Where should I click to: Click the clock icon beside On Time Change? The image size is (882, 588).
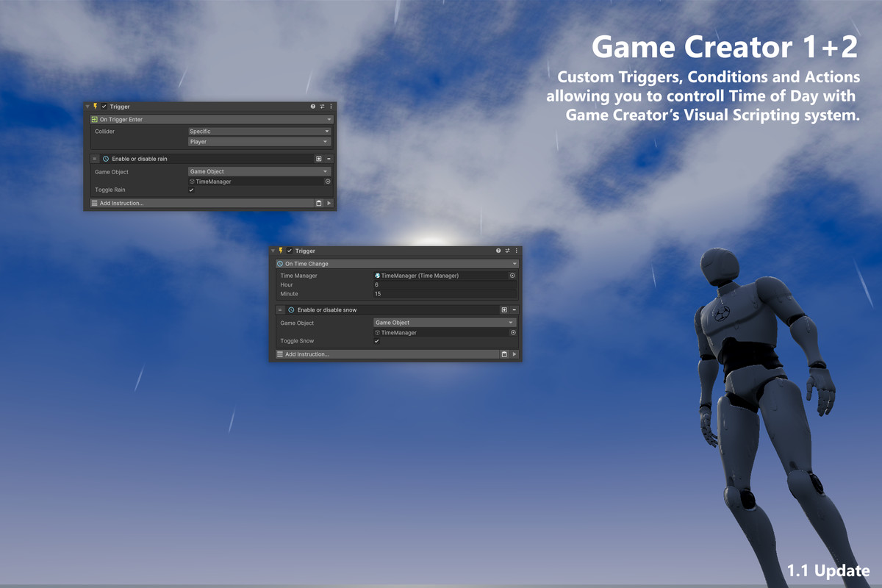pyautogui.click(x=280, y=264)
